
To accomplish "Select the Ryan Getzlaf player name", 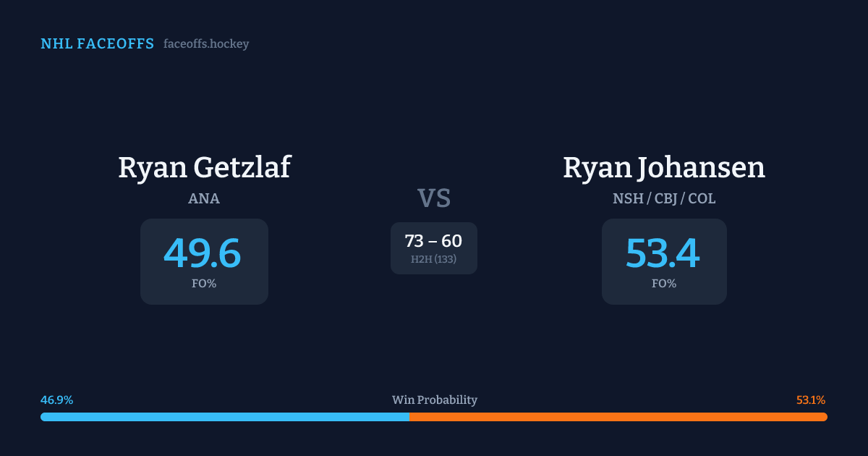I will (204, 168).
